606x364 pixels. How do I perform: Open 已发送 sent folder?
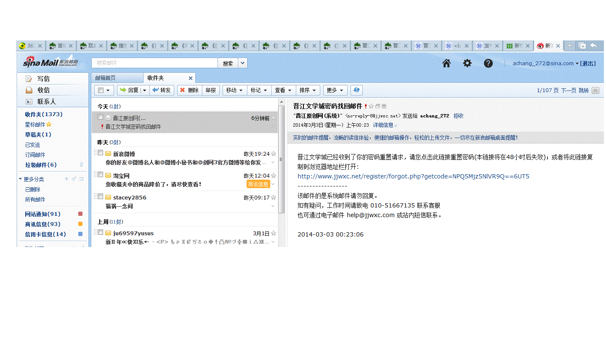pos(32,144)
